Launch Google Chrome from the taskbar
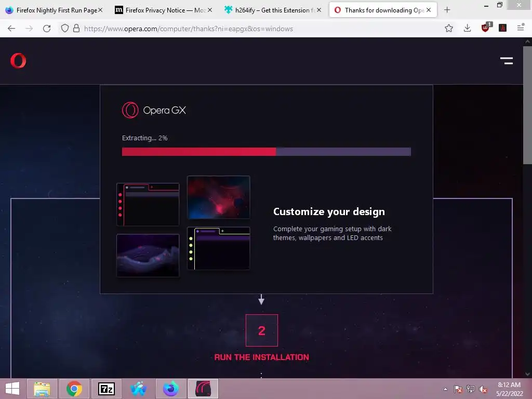 pos(74,389)
